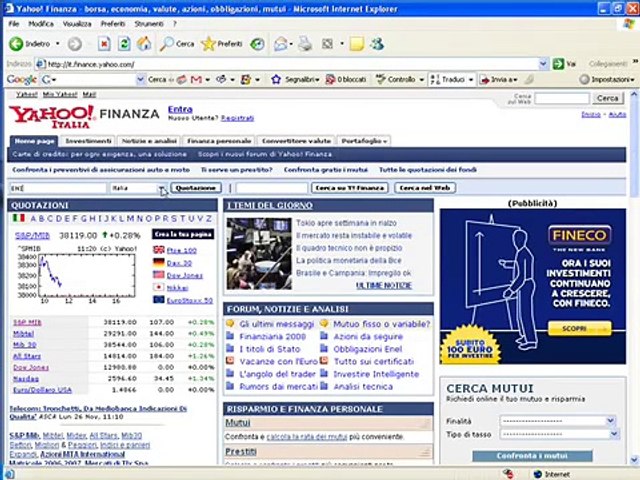Click the Messenger toolbar icon

coord(377,44)
